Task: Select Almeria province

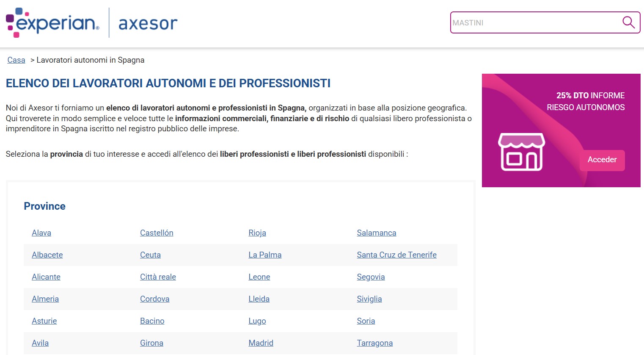Action: click(45, 299)
